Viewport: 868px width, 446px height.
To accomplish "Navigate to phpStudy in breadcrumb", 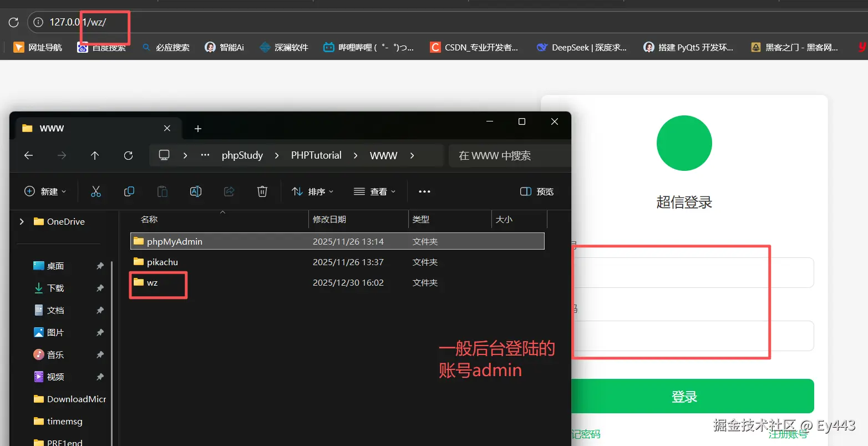I will coord(242,155).
